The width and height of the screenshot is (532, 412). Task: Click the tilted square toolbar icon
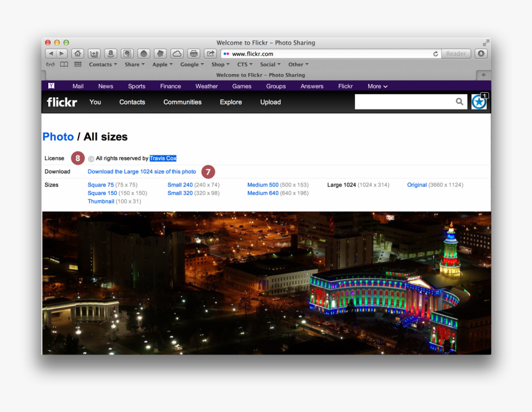160,54
